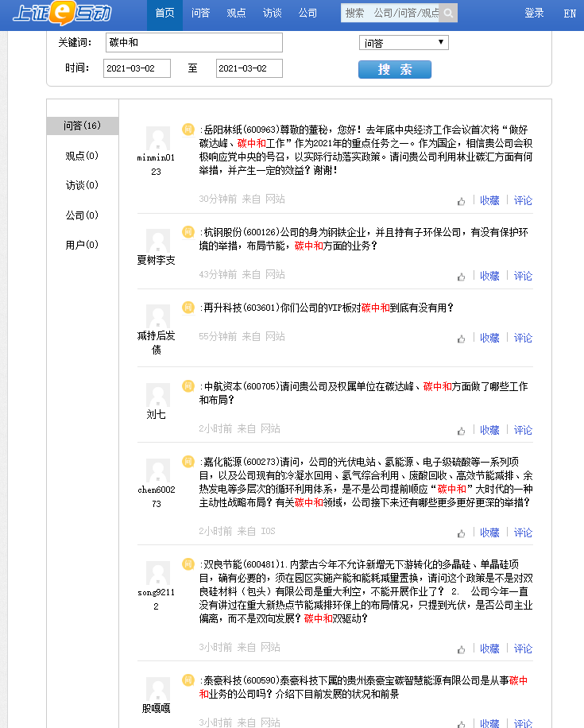Open the 问答 search type dropdown
This screenshot has width=584, height=728.
(x=404, y=43)
